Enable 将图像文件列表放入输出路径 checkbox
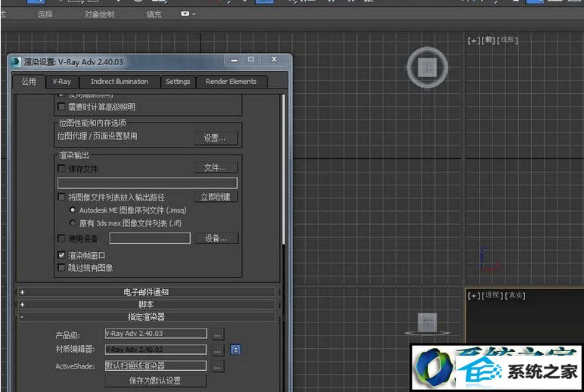The image size is (584, 392). tap(62, 197)
